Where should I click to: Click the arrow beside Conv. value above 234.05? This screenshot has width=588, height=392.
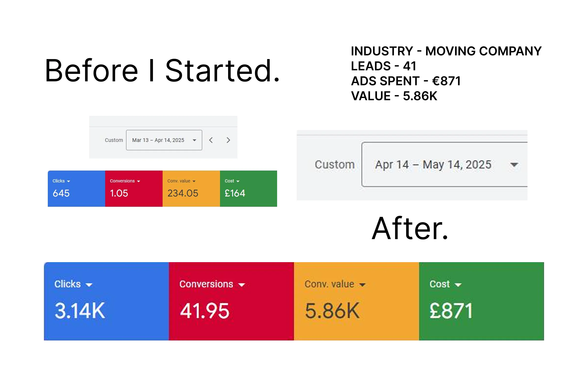pyautogui.click(x=194, y=181)
